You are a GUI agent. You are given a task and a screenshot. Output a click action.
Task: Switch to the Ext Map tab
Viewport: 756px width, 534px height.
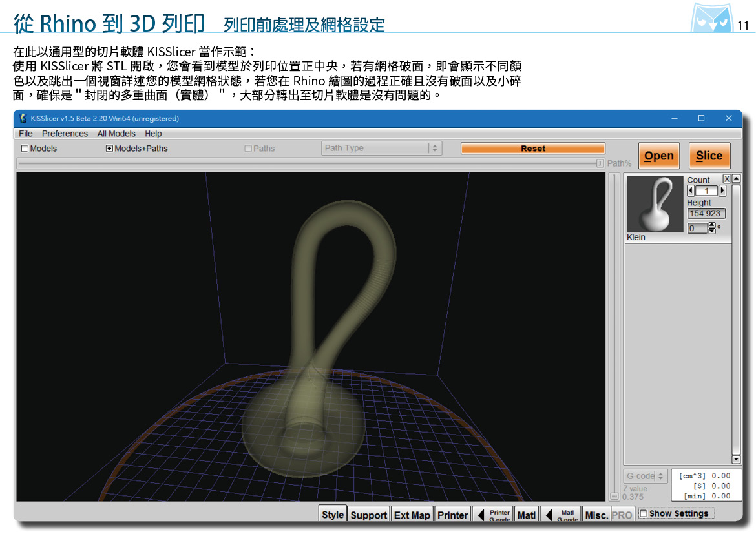pyautogui.click(x=412, y=515)
